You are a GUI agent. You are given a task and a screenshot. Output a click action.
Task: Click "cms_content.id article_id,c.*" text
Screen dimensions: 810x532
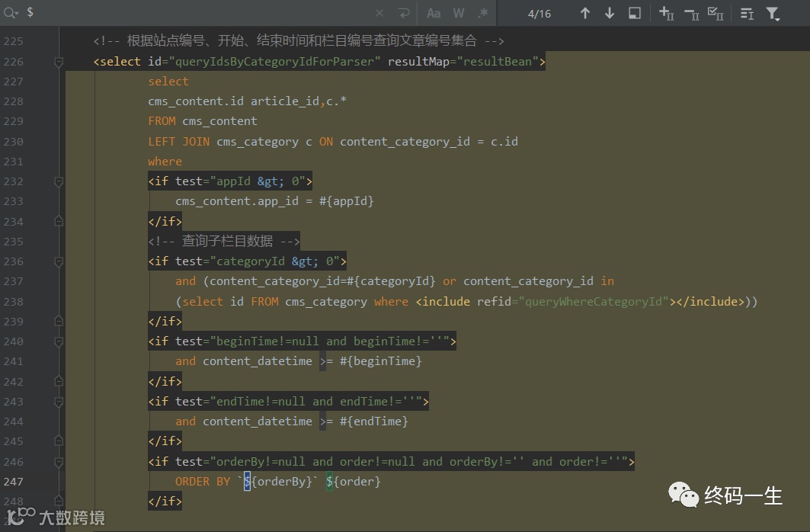coord(247,101)
